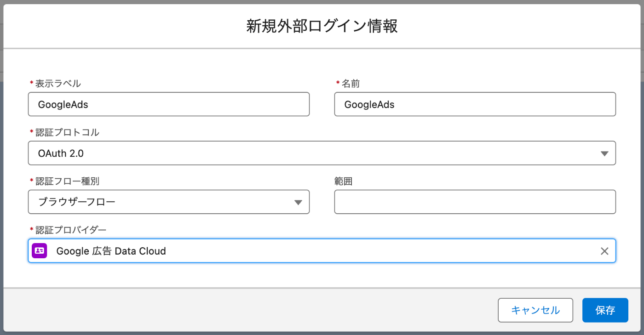The image size is (644, 335).
Task: Click the 表示ラベル input field
Action: click(x=169, y=104)
